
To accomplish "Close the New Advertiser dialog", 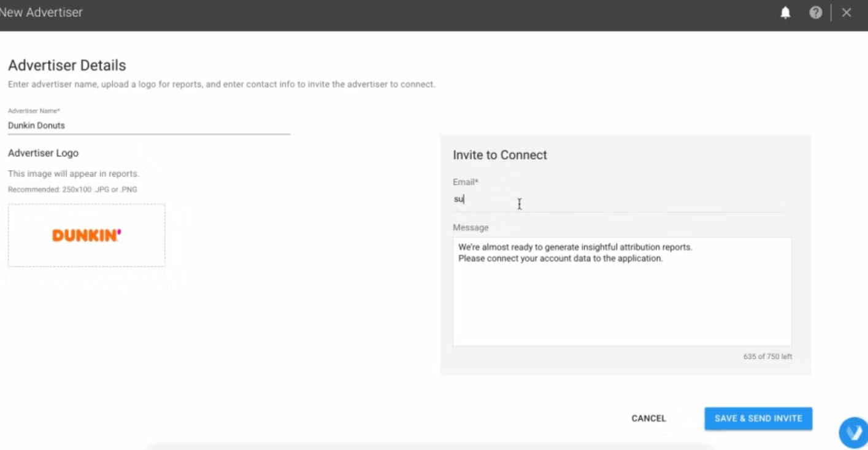I will coord(847,13).
